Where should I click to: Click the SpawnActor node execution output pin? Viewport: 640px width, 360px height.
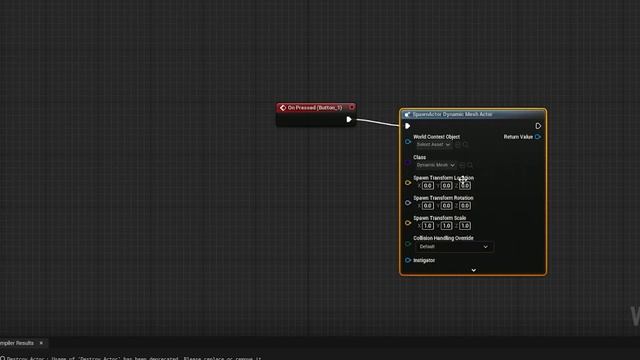coord(538,126)
